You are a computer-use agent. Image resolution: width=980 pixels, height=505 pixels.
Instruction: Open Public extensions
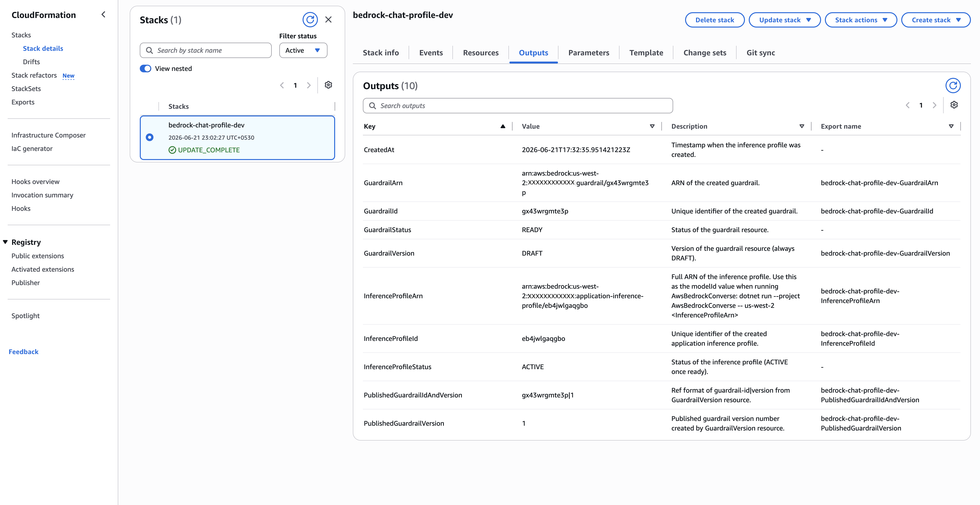coord(38,256)
